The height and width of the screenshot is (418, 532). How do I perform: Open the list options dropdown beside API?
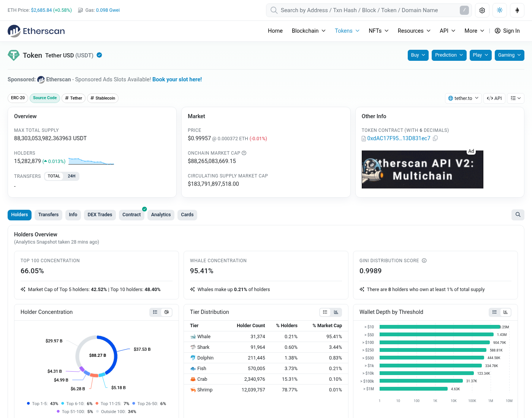point(516,98)
